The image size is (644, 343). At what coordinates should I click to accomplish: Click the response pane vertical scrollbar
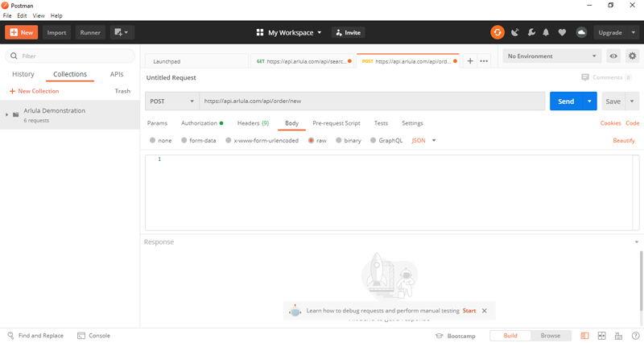coord(641,281)
